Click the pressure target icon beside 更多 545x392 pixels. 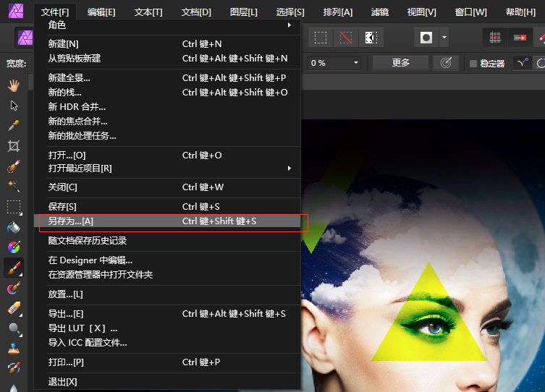(446, 63)
